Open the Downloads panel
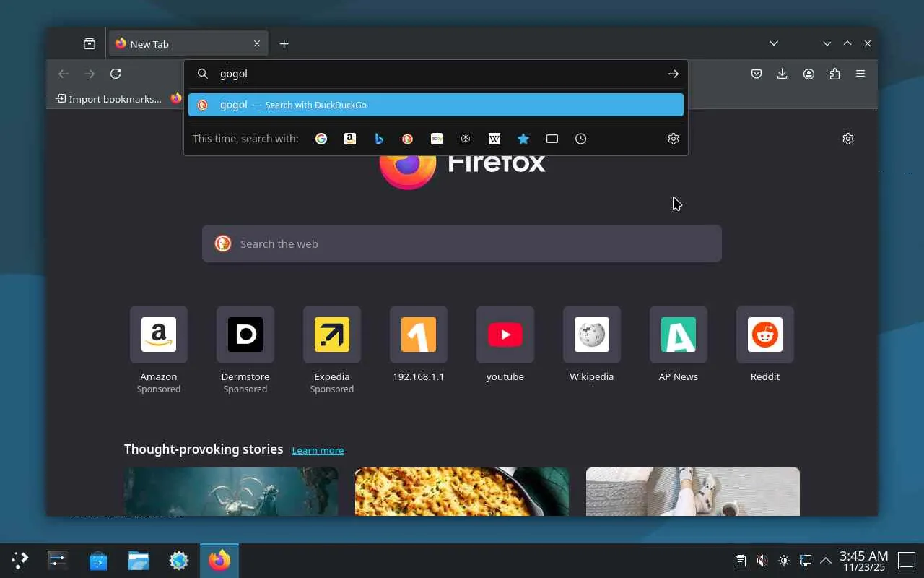Screen dimensions: 924x578 coord(783,74)
